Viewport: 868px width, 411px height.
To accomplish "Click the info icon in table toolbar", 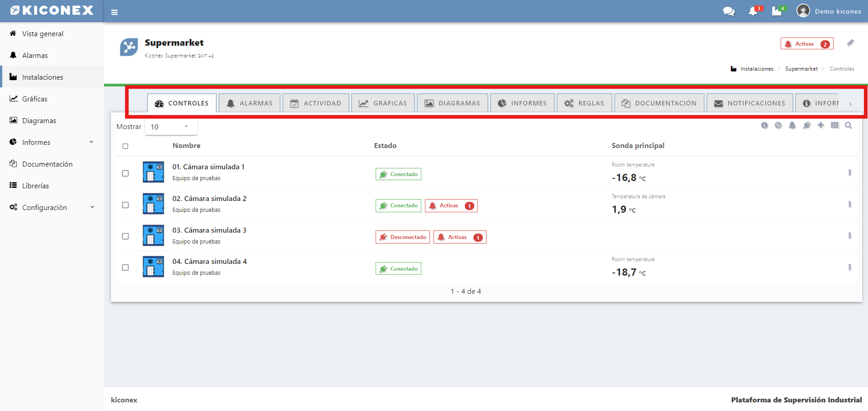I will point(764,125).
